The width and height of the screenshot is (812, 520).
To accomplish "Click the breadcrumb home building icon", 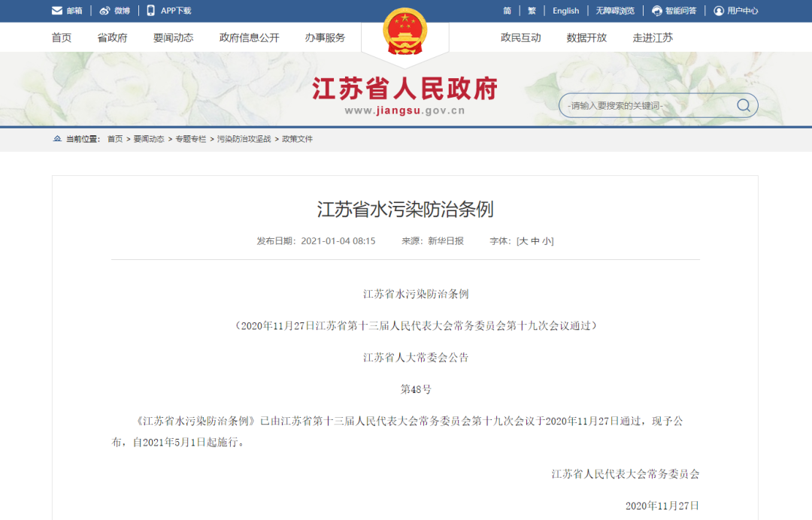I will tap(57, 139).
